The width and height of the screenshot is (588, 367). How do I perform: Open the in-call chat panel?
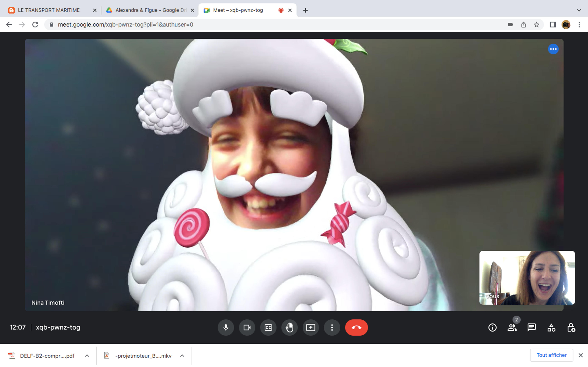tap(532, 328)
